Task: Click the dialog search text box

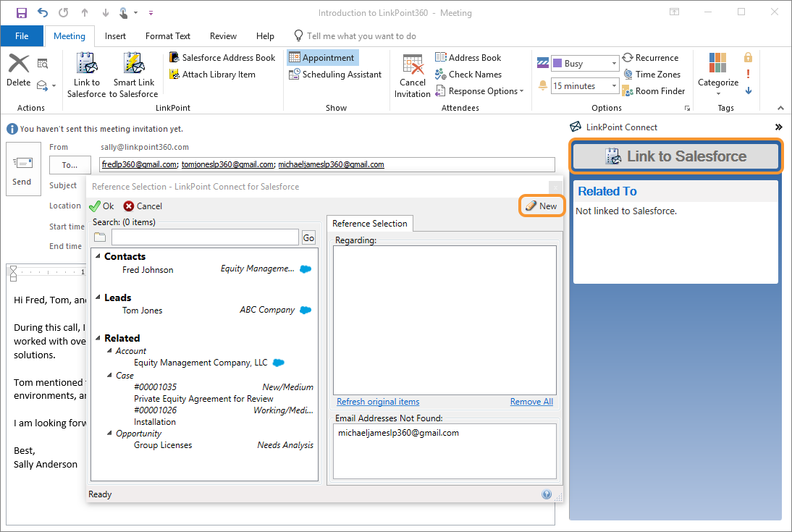Action: click(205, 237)
